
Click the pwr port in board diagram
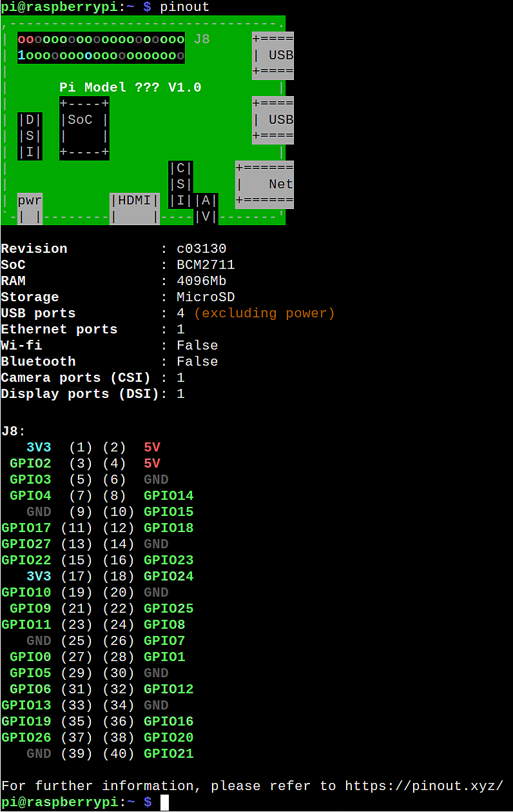30,208
